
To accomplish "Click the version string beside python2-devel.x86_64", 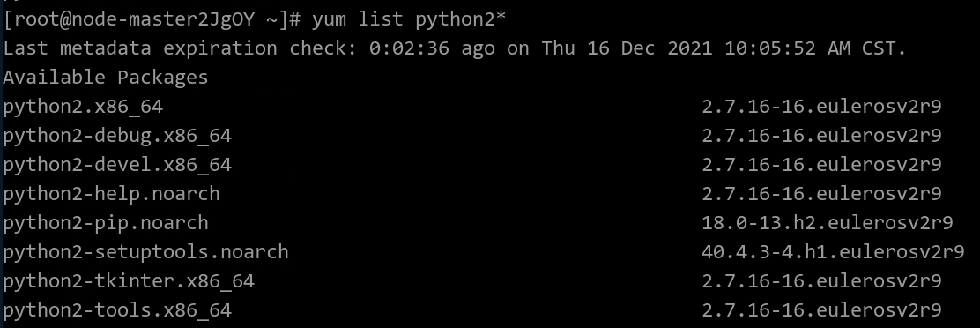I will [x=822, y=165].
